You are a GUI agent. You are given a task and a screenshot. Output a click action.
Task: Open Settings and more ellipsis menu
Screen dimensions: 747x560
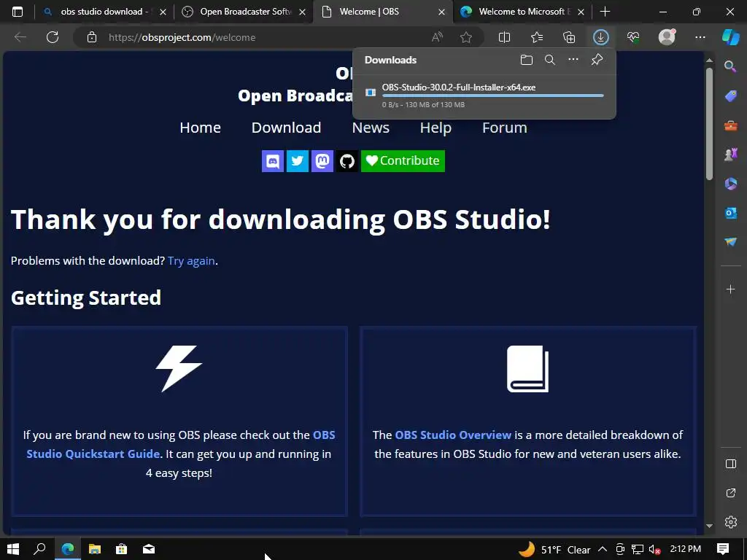[700, 37]
